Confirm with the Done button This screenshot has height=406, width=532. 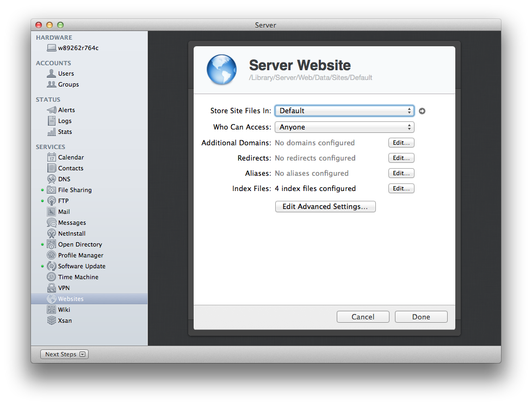click(421, 317)
